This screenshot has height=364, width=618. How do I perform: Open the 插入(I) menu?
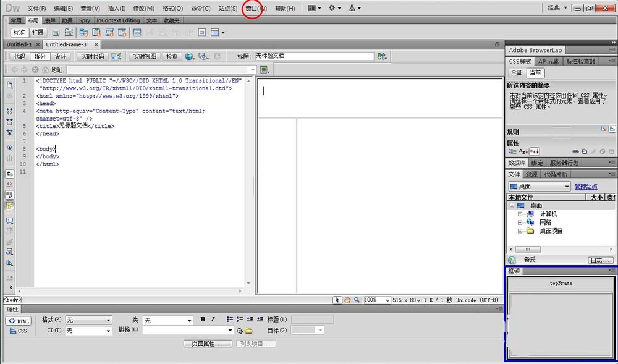(117, 8)
